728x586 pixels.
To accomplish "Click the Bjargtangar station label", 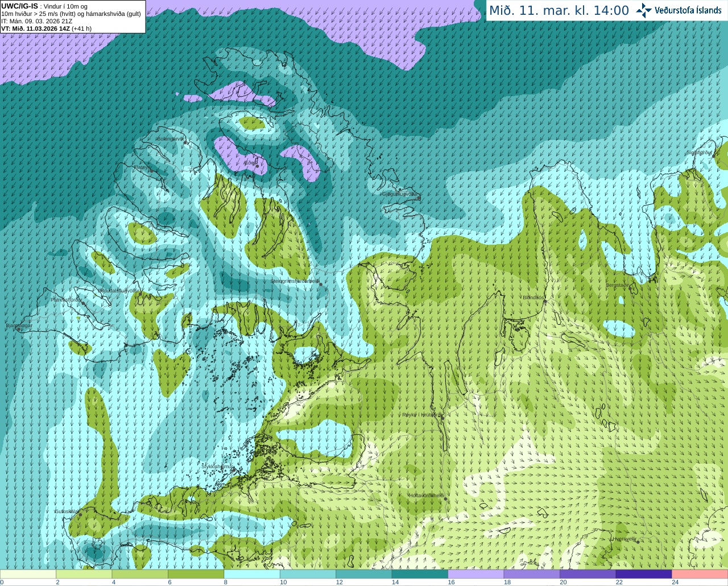I will [19, 325].
